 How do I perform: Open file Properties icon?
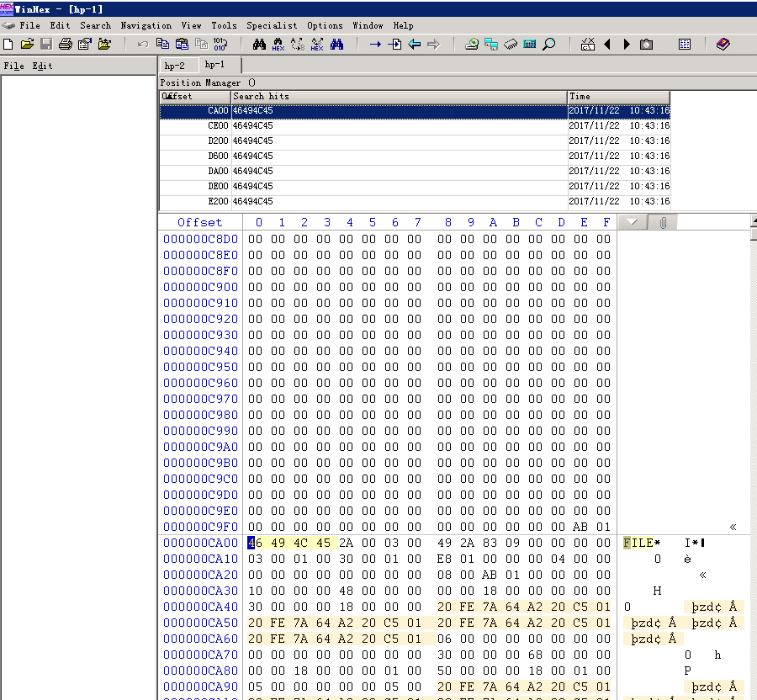pyautogui.click(x=84, y=45)
